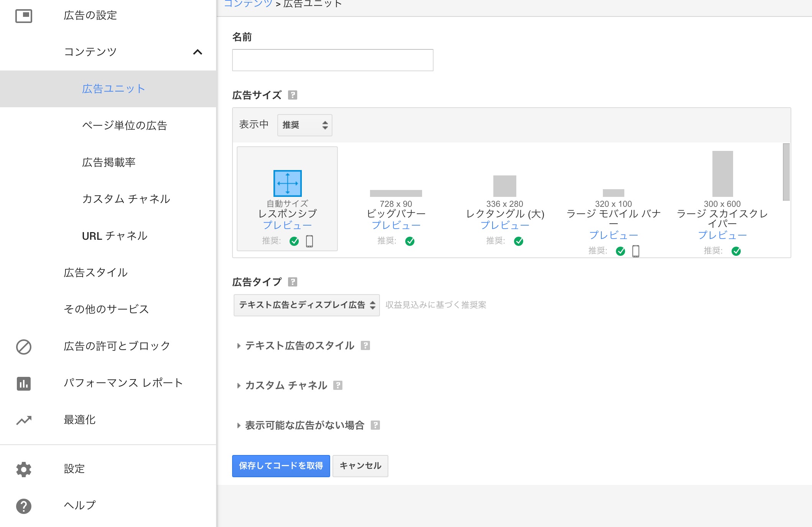Select the 728 x 90 ビッグバナー thumbnail
Image resolution: width=812 pixels, height=527 pixels.
pyautogui.click(x=396, y=193)
